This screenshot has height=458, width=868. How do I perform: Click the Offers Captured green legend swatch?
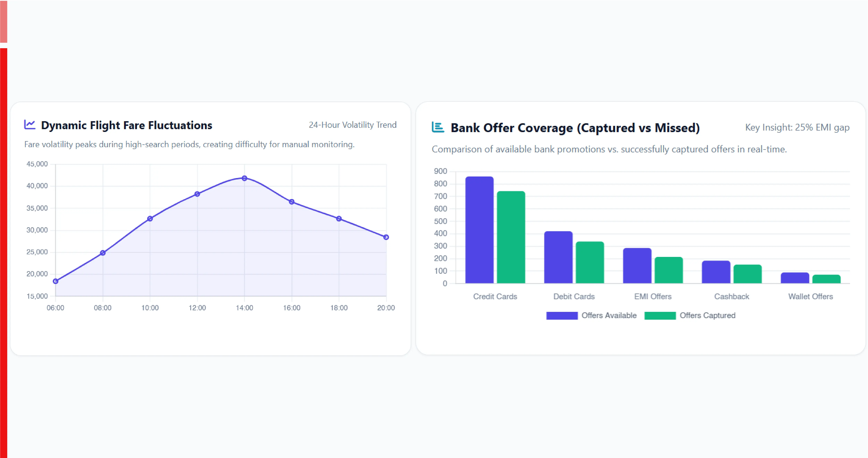click(660, 316)
